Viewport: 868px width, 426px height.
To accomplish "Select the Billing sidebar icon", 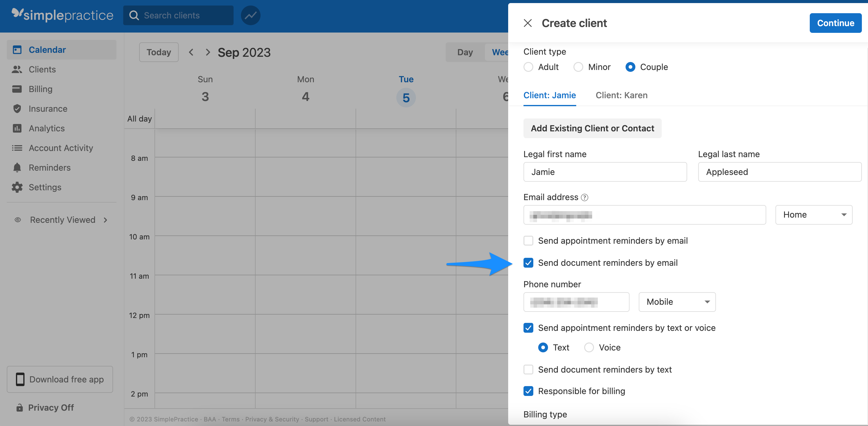I will click(40, 89).
